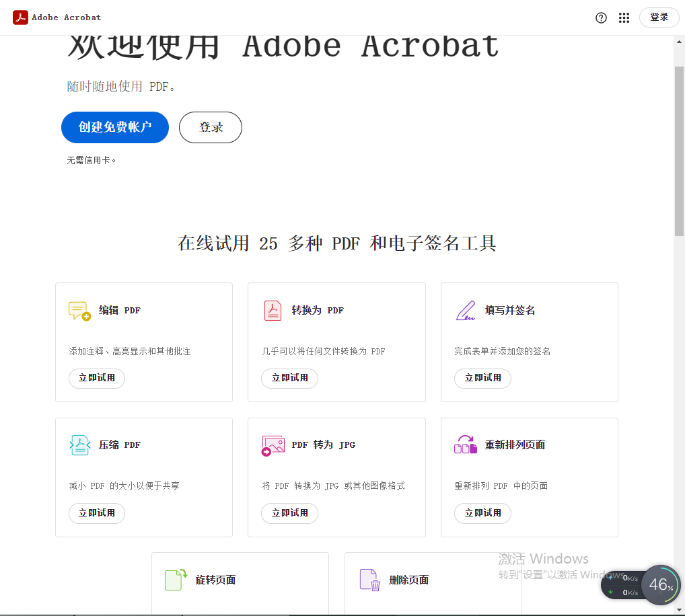The image size is (685, 616).
Task: Click the scrollbar down arrow
Action: pyautogui.click(x=679, y=609)
